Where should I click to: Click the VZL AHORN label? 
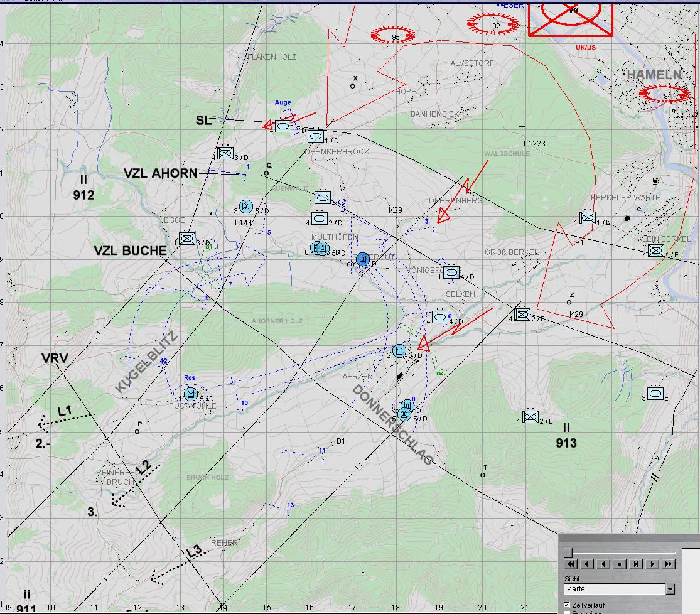point(160,173)
